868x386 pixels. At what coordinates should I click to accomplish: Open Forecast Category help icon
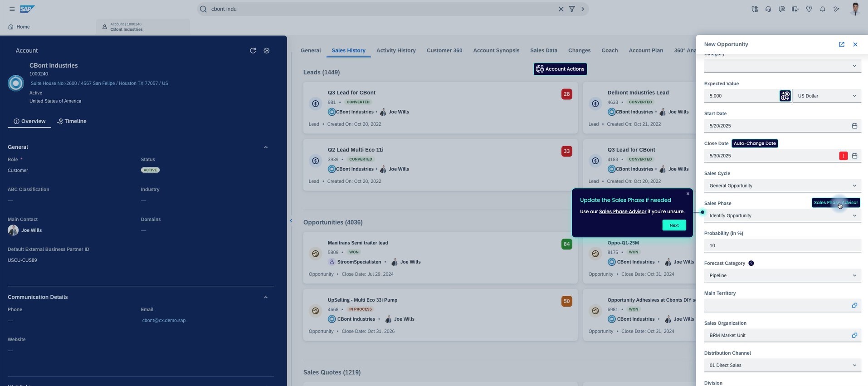(751, 263)
